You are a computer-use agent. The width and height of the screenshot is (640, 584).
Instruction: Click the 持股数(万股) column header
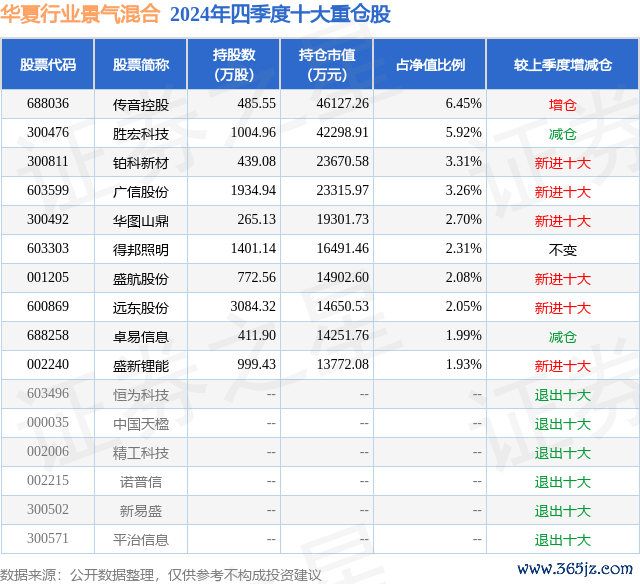(234, 64)
